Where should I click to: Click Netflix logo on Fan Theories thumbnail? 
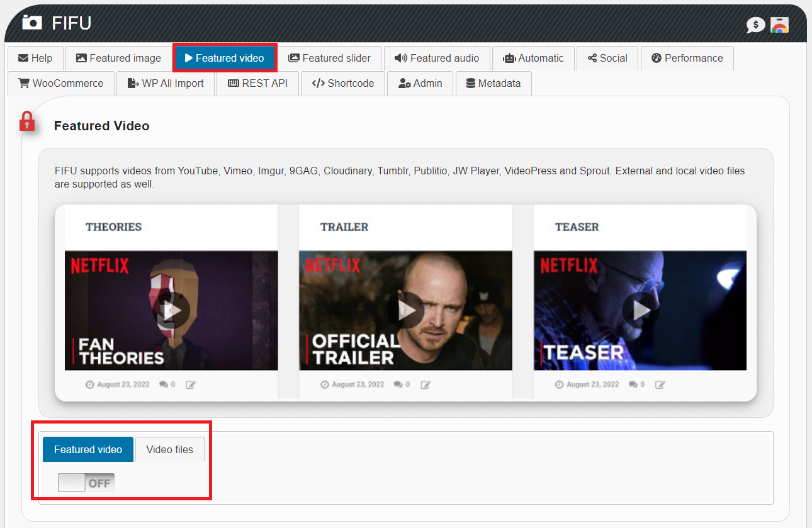(99, 266)
